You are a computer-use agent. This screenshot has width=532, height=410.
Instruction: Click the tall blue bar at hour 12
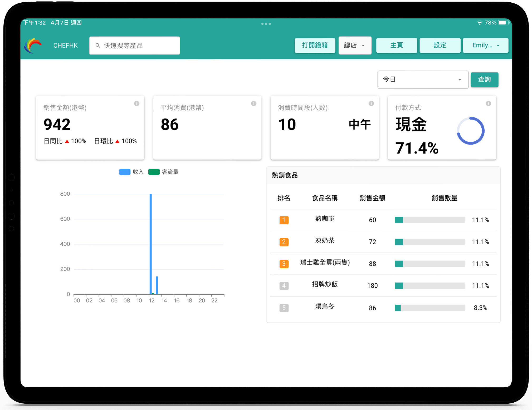[151, 244]
